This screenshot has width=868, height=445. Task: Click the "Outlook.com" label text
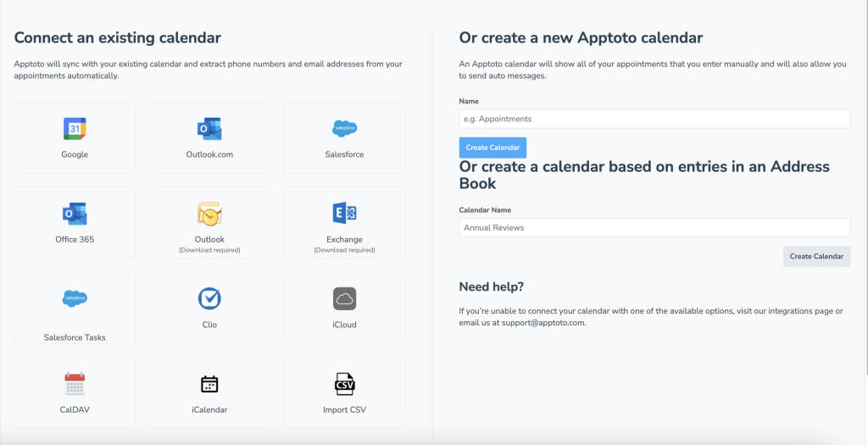tap(209, 154)
